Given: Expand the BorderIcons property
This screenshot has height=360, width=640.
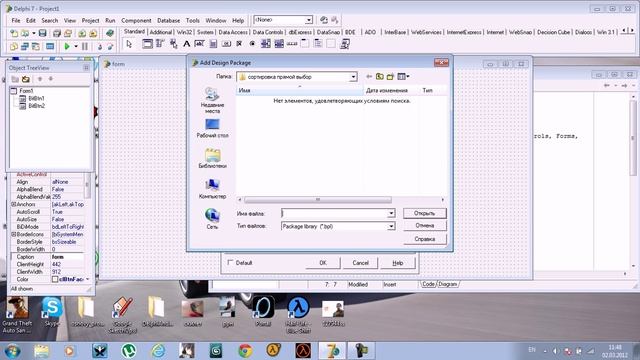Looking at the screenshot, I should 13,234.
